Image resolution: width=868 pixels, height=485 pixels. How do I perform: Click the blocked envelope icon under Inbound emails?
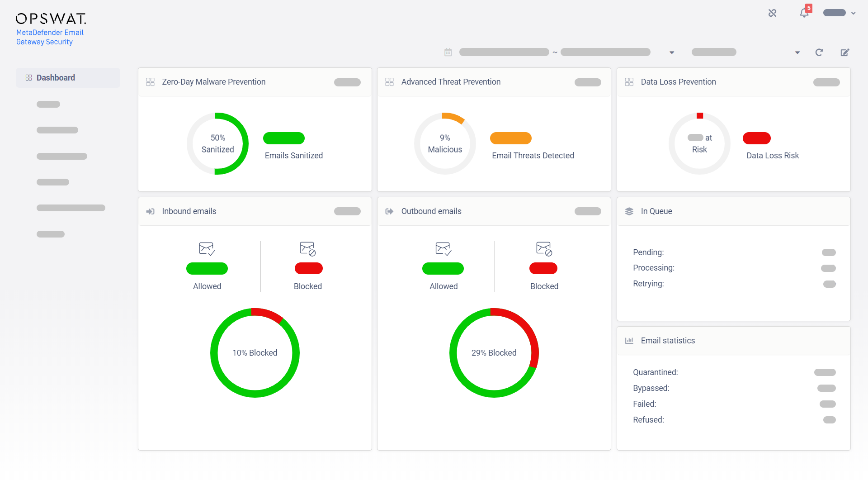click(x=308, y=248)
